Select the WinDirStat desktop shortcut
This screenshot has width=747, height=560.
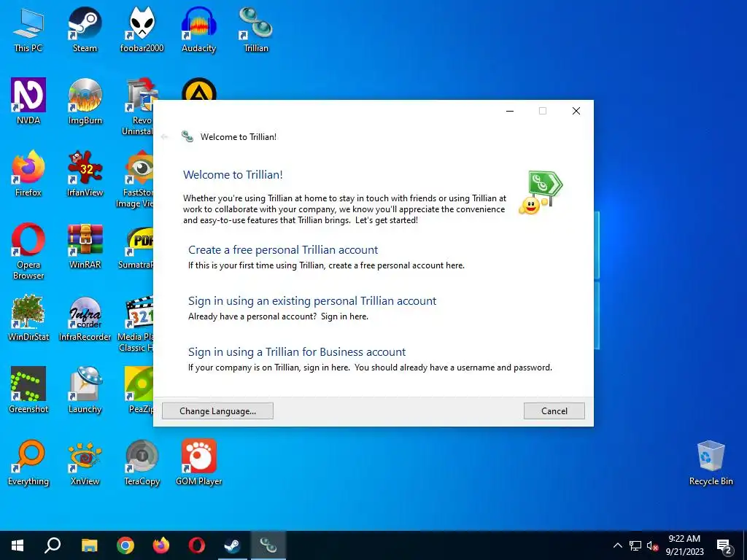tap(28, 318)
